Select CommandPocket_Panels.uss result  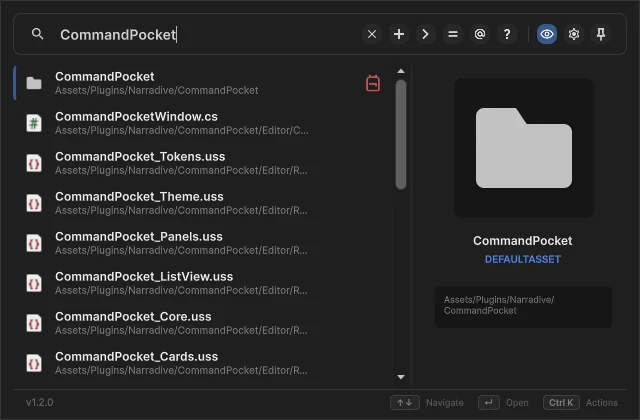202,243
